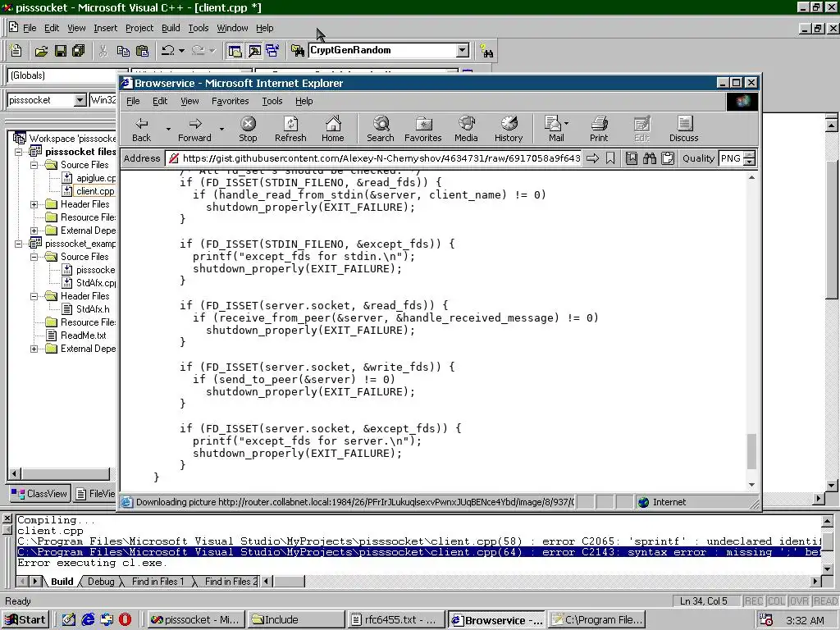Click the Start button

[26, 620]
